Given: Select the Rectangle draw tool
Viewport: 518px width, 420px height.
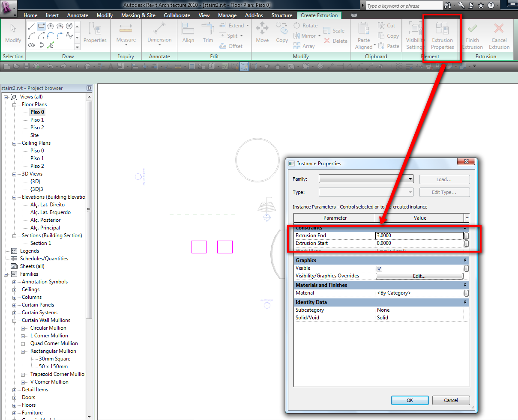Looking at the screenshot, I should point(41,26).
